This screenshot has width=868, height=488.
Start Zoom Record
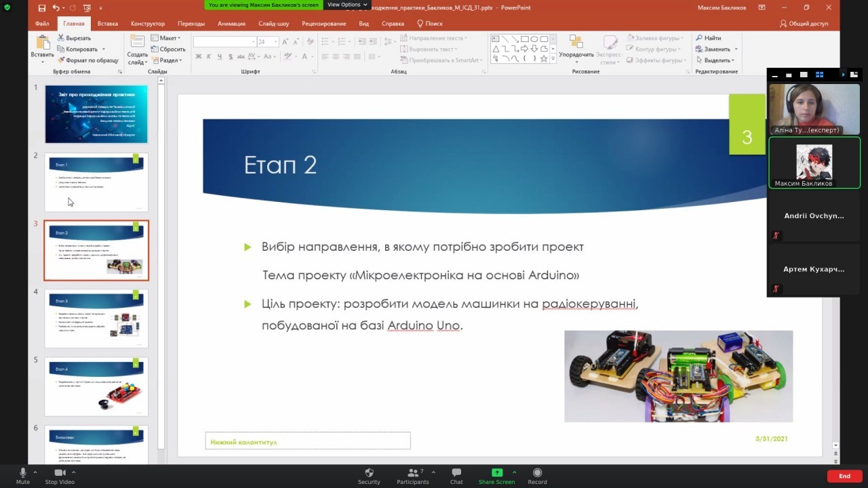537,476
